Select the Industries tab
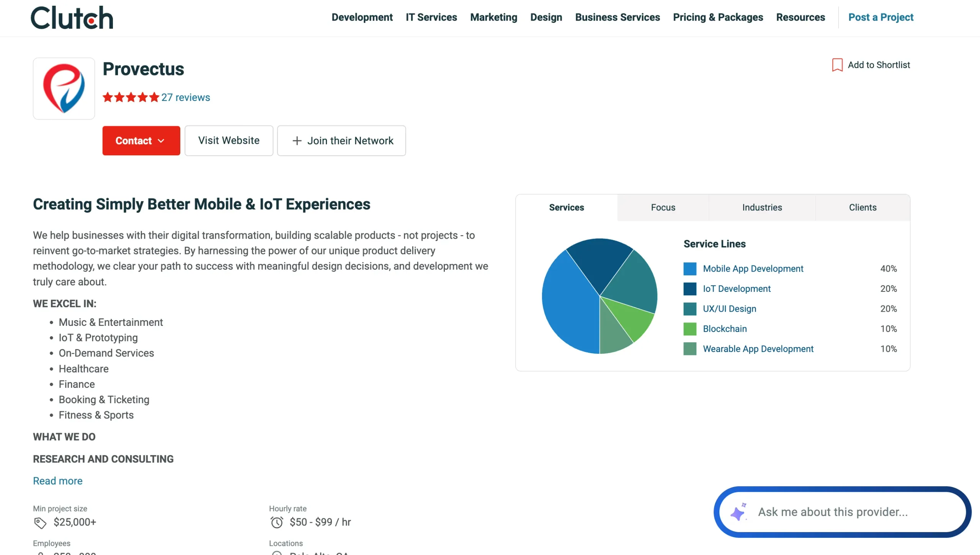This screenshot has height=555, width=980. coord(762,207)
